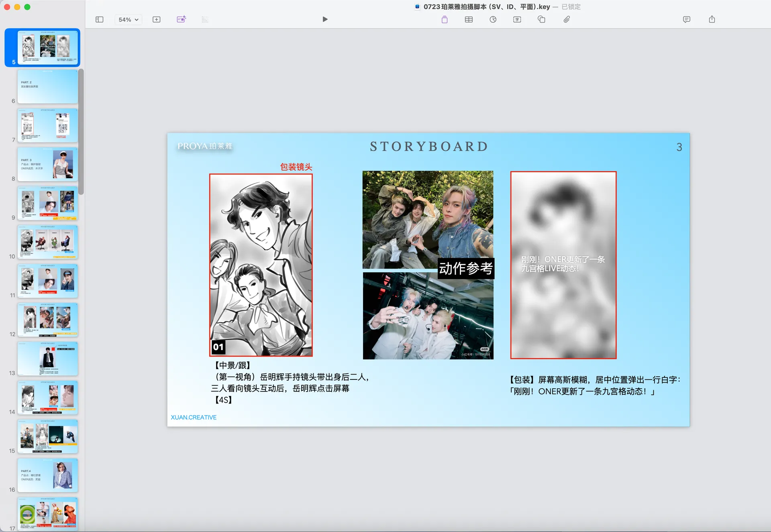Screen dimensions: 771x532
Task: Select slide 9 thumbnail
Action: [x=47, y=203]
